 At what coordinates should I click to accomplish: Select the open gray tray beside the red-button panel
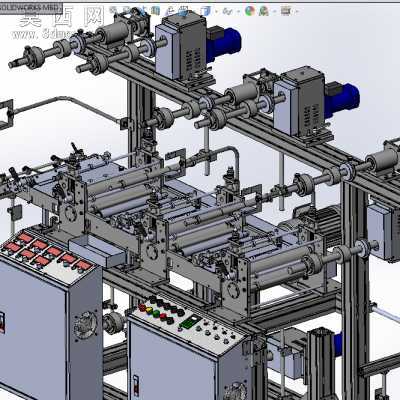tap(97, 251)
